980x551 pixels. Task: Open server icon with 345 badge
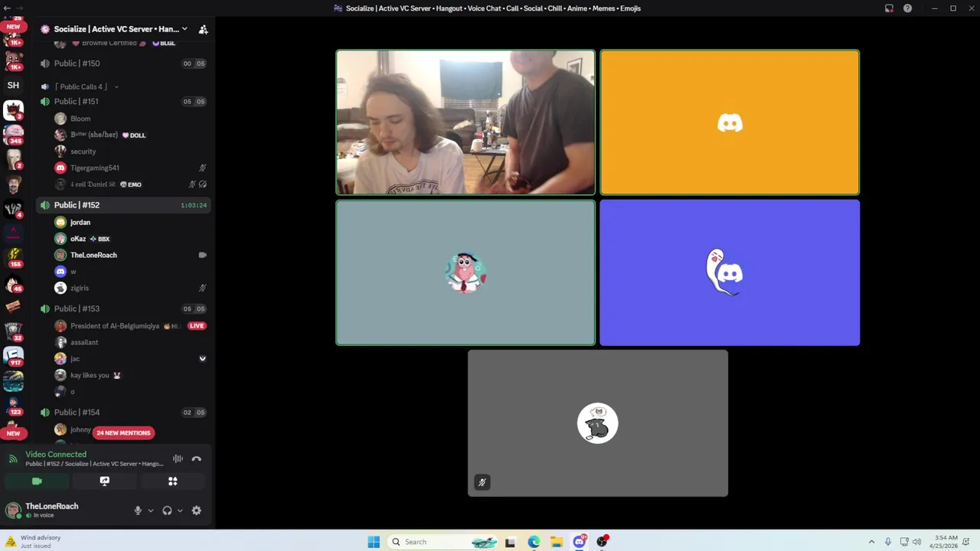(13, 135)
